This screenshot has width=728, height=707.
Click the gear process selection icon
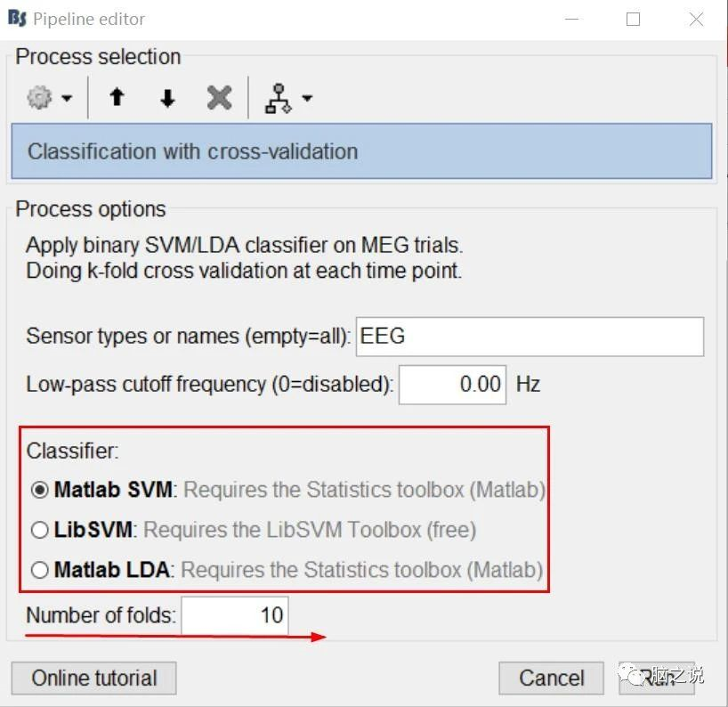pos(39,97)
